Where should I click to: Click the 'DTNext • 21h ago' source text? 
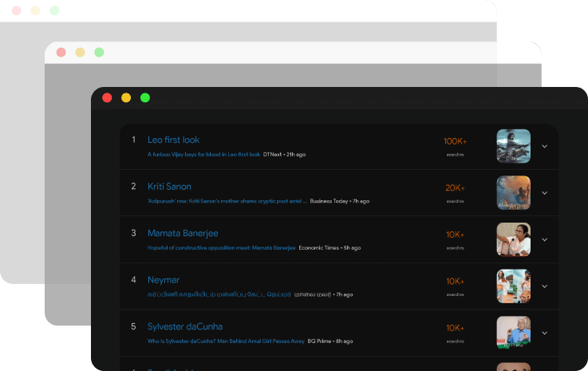point(284,155)
